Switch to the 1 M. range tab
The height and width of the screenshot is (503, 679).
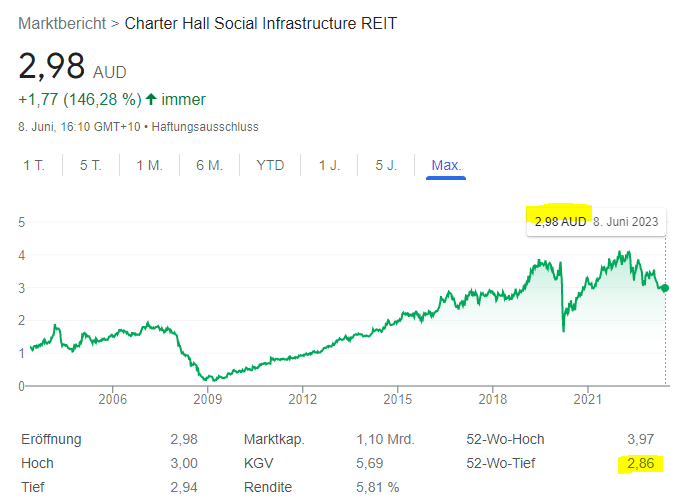(148, 165)
